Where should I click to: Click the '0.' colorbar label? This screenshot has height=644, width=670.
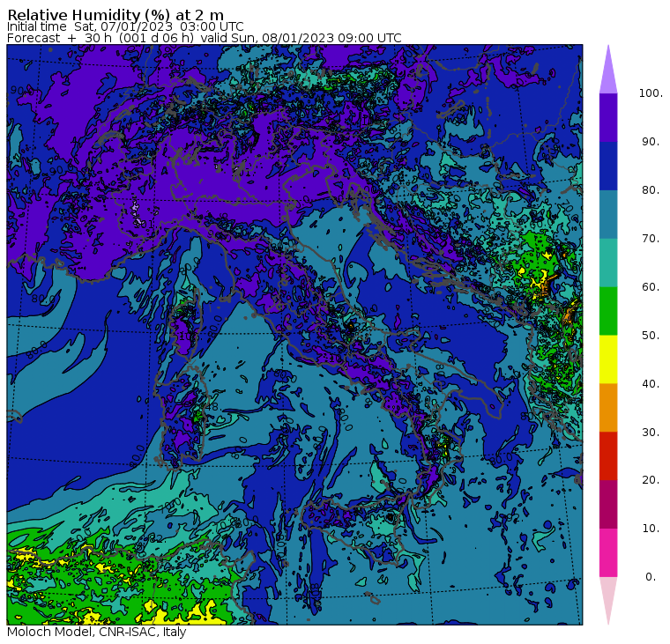(x=651, y=577)
